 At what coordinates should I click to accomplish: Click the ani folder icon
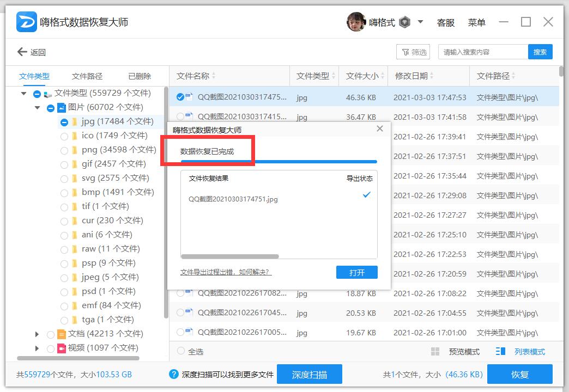[x=74, y=235]
